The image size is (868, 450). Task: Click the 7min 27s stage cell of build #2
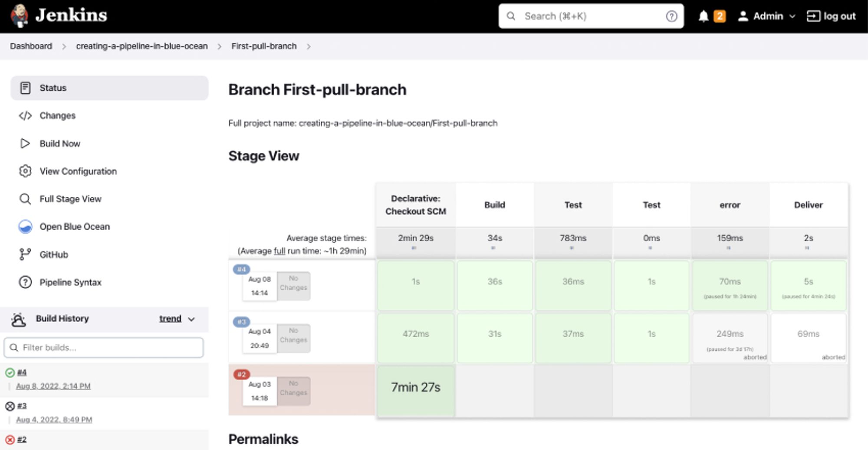pos(416,388)
